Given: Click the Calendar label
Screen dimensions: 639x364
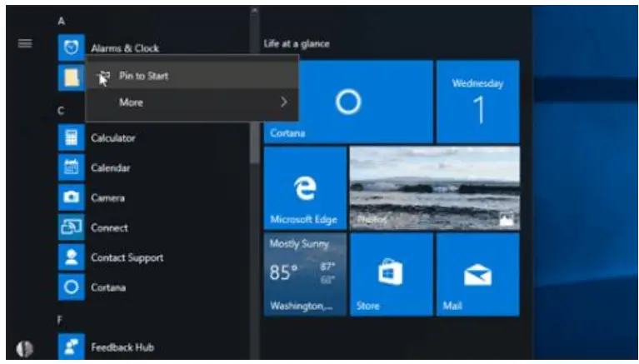Looking at the screenshot, I should (x=111, y=167).
